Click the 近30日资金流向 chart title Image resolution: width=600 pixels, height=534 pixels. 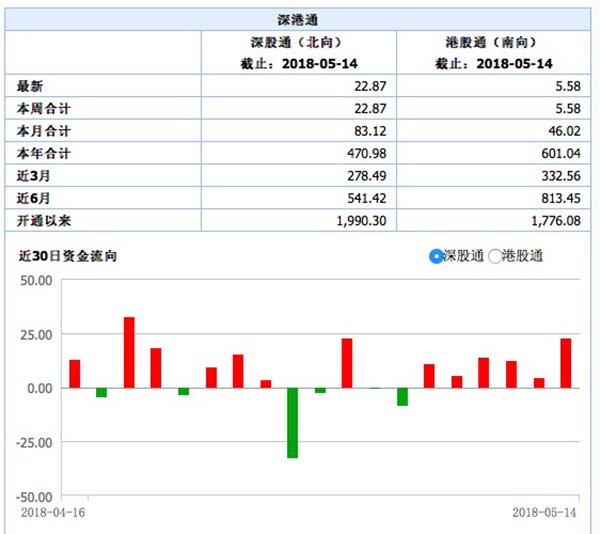point(68,256)
